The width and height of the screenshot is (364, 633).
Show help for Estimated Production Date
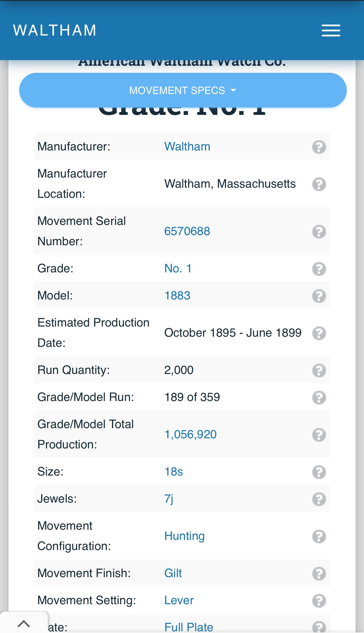coord(319,333)
